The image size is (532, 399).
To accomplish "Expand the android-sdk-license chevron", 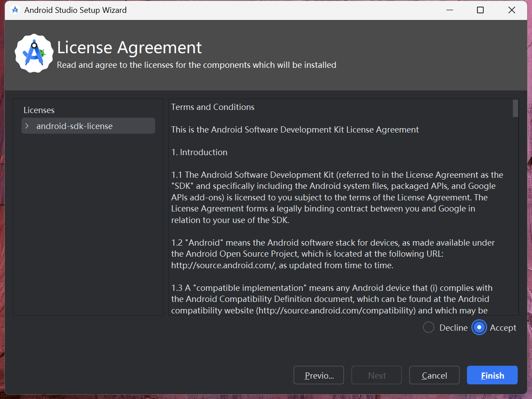I will [27, 126].
